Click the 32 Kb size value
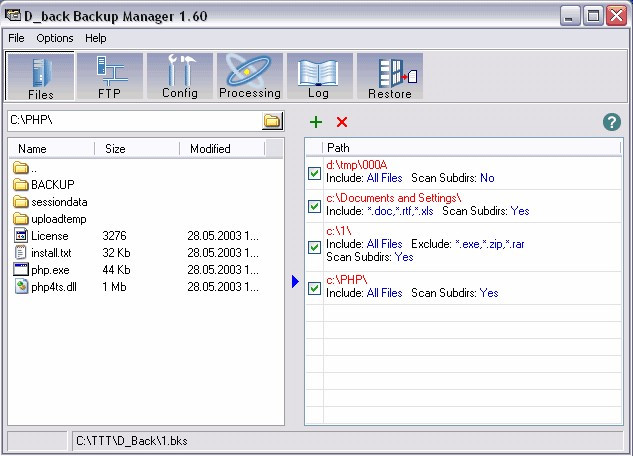Viewport: 633px width, 456px height. [116, 253]
